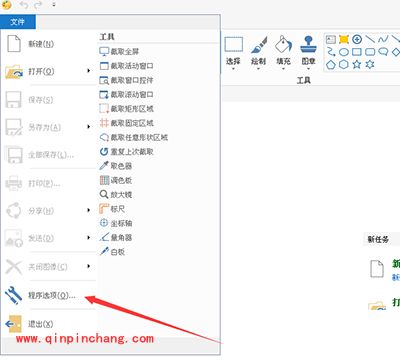
Task: Click 重复上次截取 repeat last capture
Action: pos(126,152)
